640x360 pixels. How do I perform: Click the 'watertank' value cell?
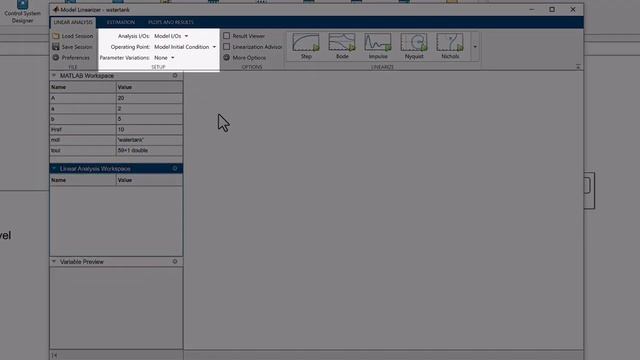click(x=149, y=140)
